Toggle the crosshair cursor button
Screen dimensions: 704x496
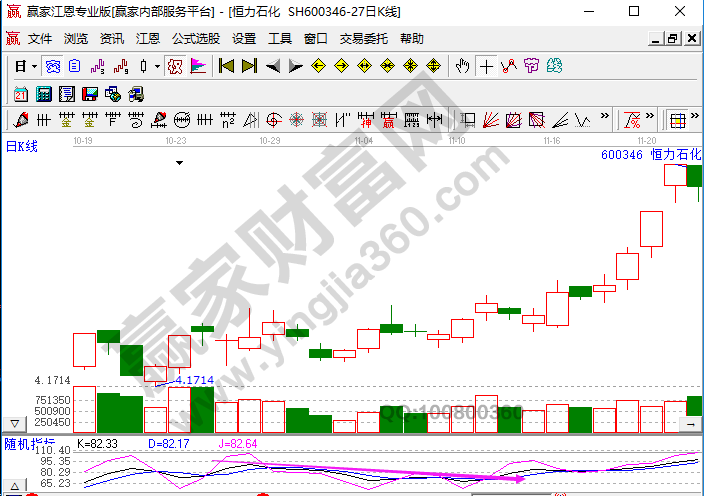(x=486, y=67)
